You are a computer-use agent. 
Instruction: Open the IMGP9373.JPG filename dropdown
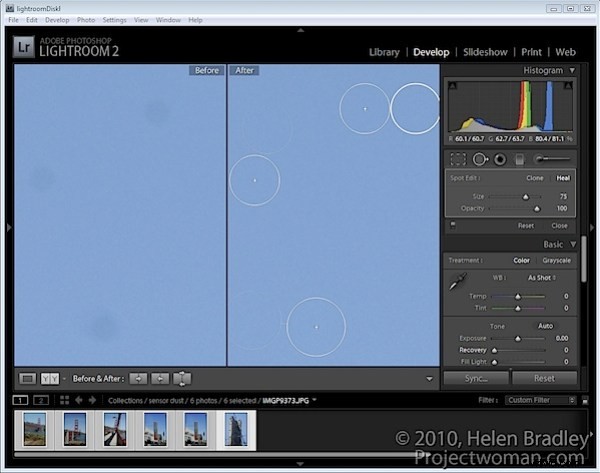[314, 400]
